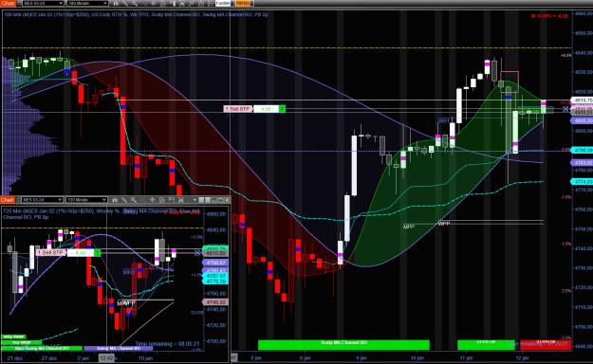Open chart style icon in top toolbar
The image size is (593, 364).
(x=116, y=4)
